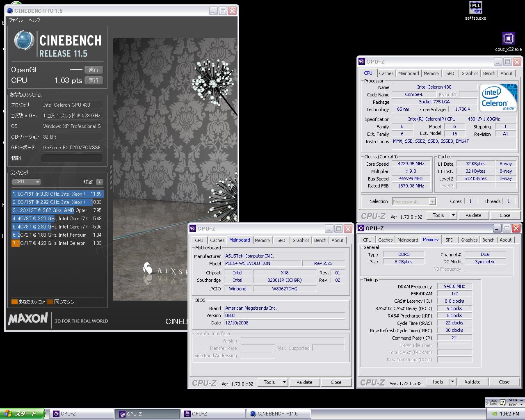
Task: Open the setfsb.exe desktop icon
Action: (x=475, y=11)
